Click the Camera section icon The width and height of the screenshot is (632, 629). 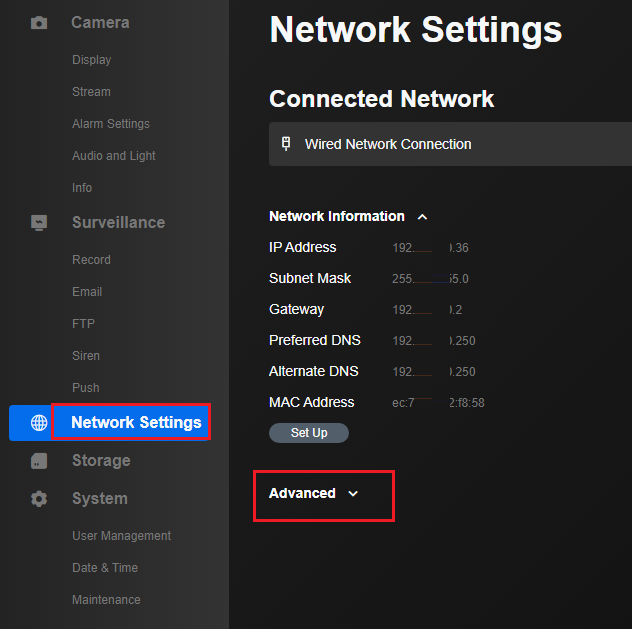click(x=39, y=22)
